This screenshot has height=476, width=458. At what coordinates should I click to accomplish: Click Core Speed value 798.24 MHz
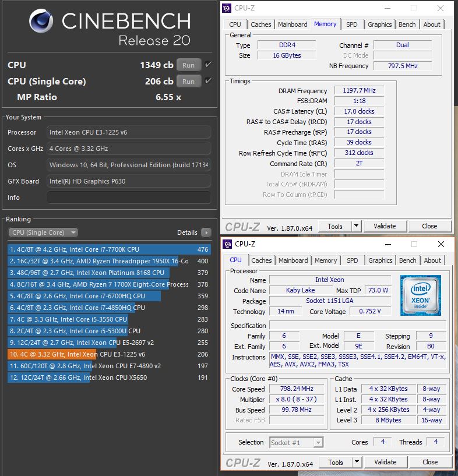tap(297, 389)
